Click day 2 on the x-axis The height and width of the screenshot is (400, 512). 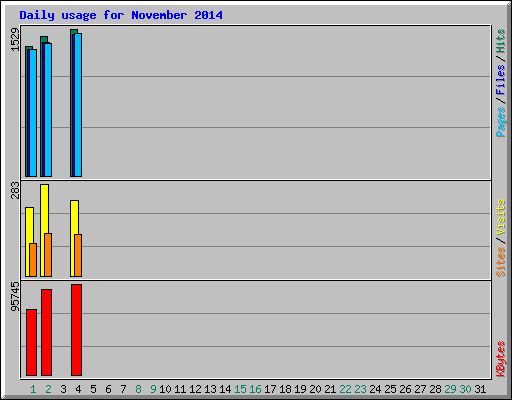48,389
